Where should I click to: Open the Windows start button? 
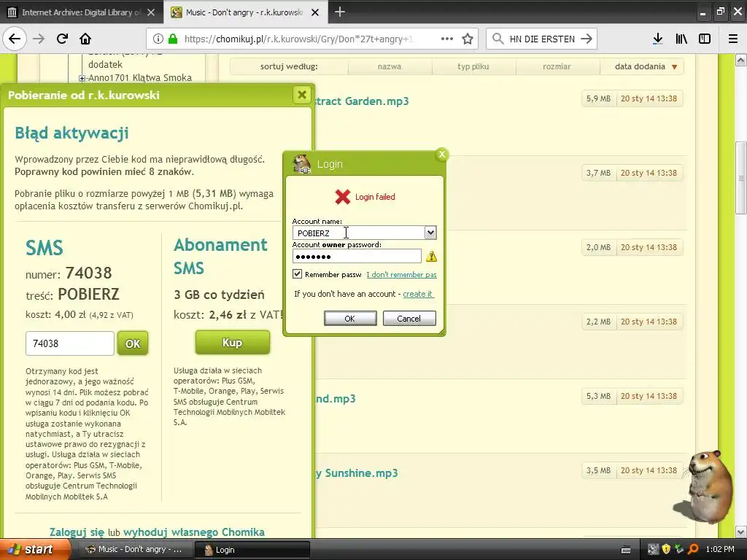(x=35, y=549)
